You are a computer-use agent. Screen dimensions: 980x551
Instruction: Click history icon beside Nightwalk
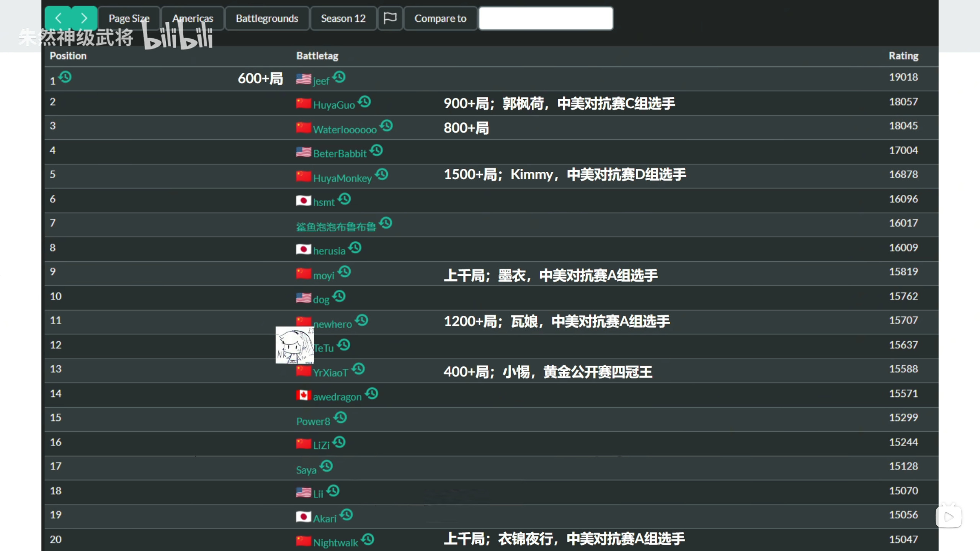click(368, 540)
